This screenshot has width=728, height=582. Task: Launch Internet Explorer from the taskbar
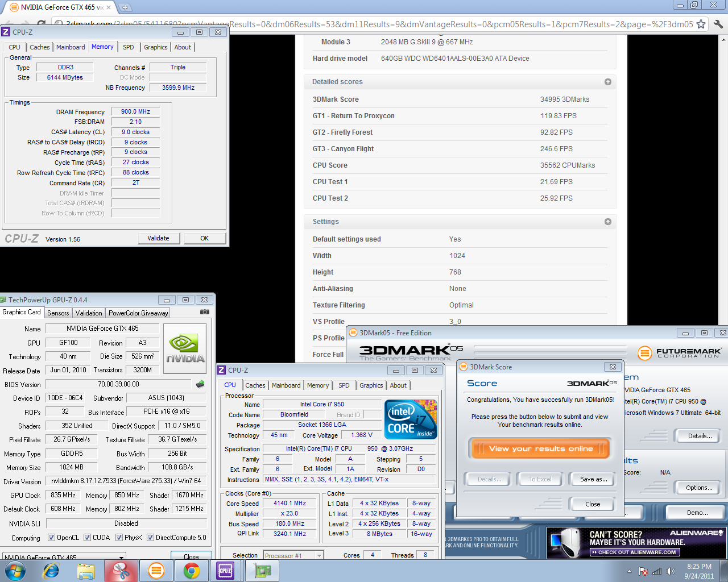[x=51, y=571]
